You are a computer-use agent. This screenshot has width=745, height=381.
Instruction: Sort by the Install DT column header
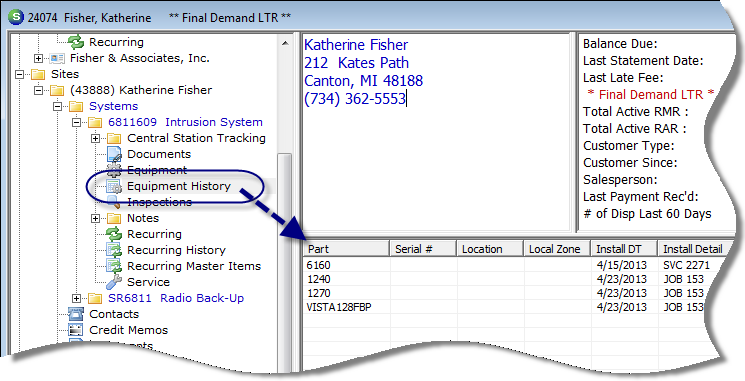pyautogui.click(x=624, y=249)
